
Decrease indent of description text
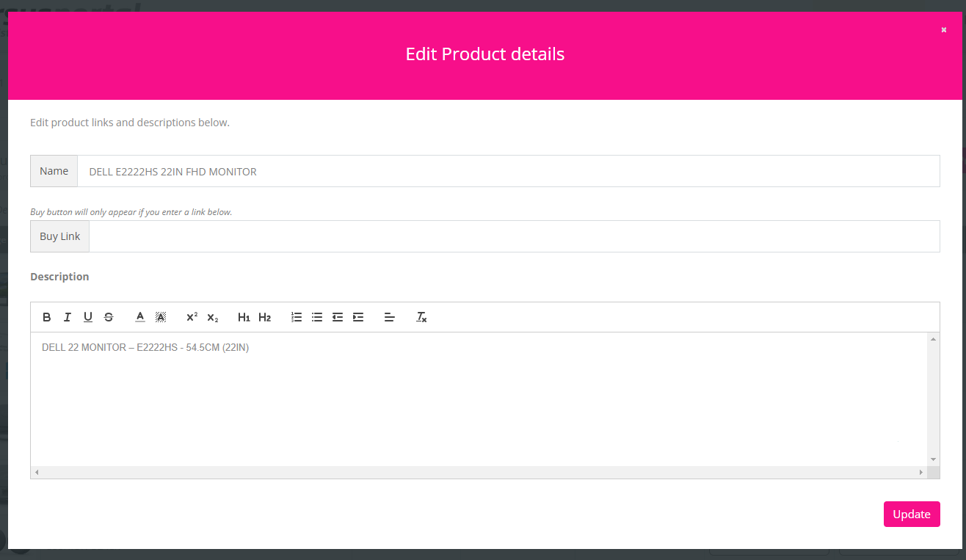(x=338, y=317)
